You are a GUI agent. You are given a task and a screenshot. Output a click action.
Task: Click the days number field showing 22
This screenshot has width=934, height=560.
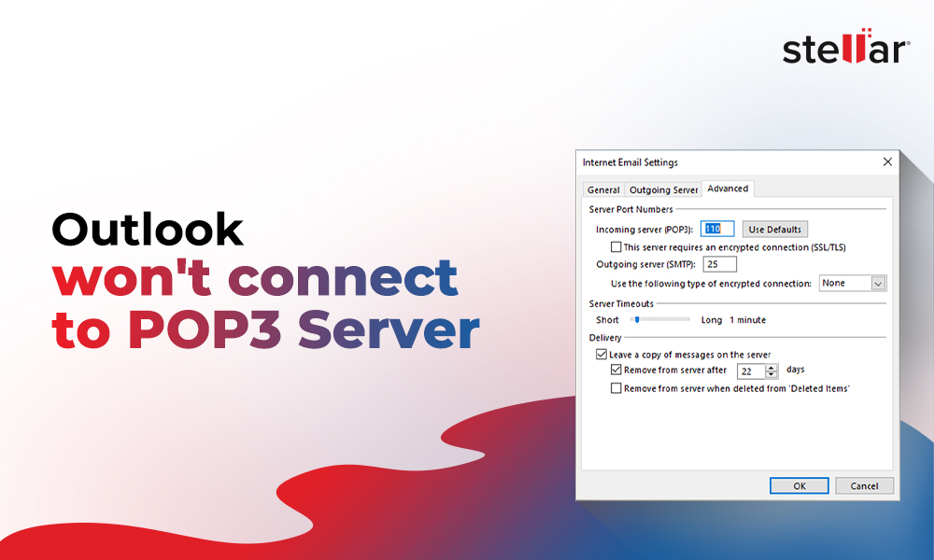[750, 371]
